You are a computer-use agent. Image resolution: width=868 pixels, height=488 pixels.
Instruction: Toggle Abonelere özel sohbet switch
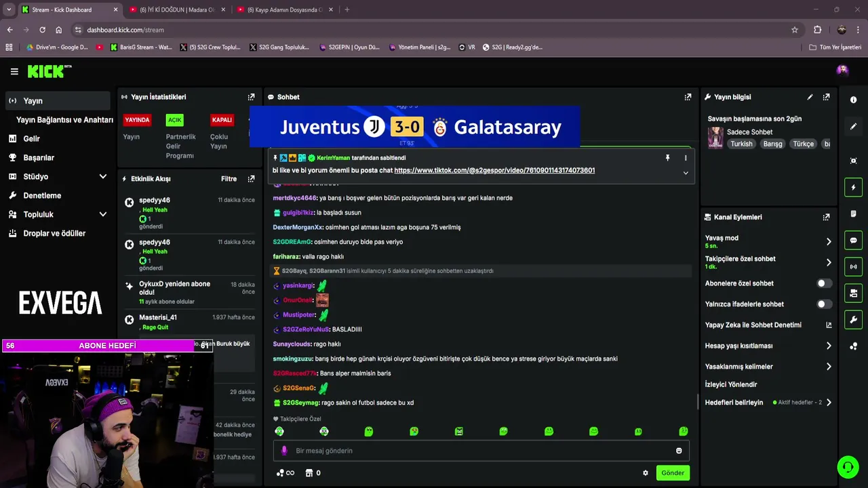[x=824, y=283]
